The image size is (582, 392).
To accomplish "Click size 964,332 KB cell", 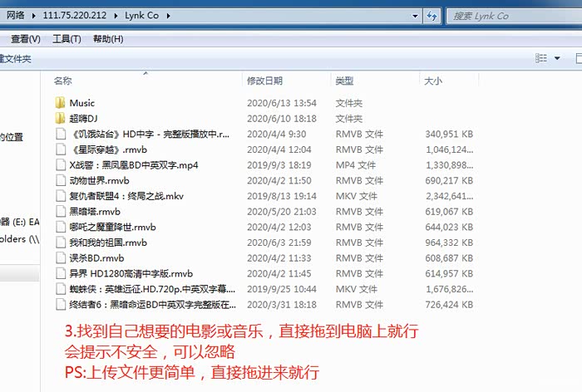I will click(x=449, y=243).
